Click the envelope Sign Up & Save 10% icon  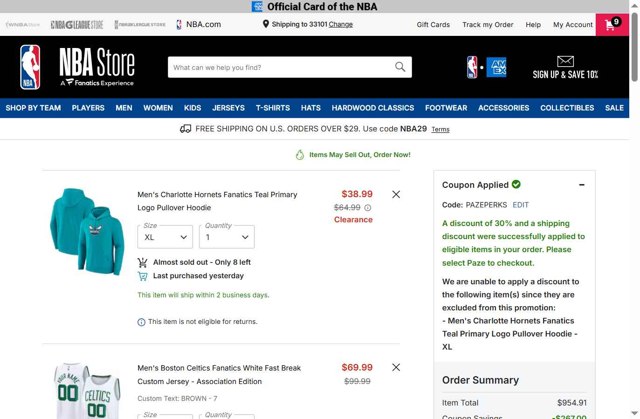tap(565, 61)
